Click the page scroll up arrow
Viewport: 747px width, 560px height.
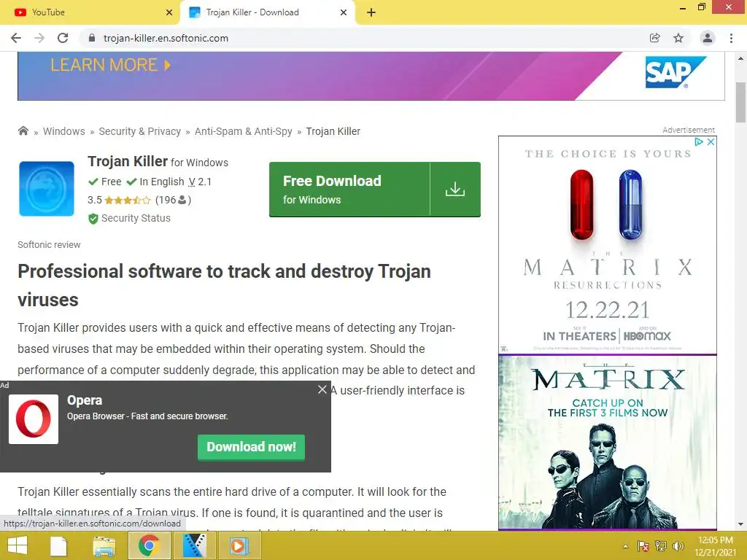(740, 58)
